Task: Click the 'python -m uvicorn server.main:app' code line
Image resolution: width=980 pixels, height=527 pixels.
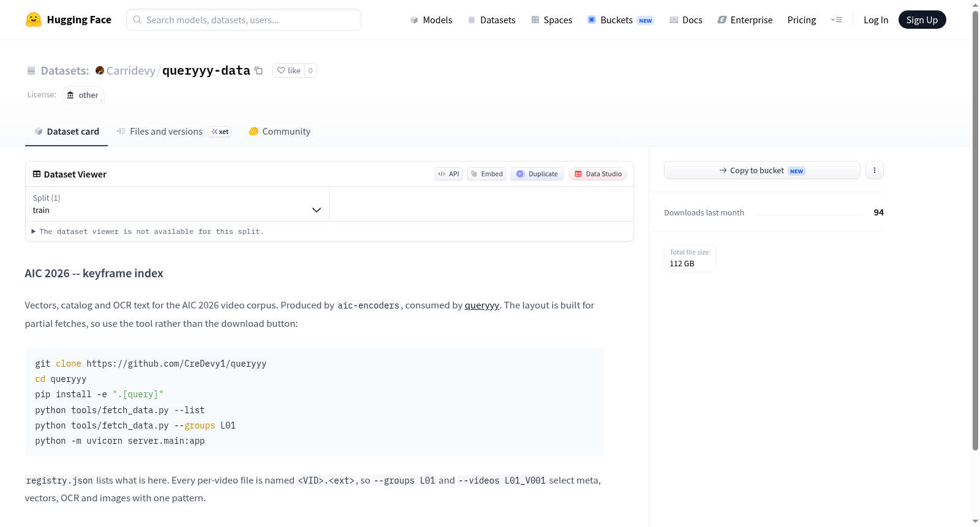Action: [x=120, y=441]
